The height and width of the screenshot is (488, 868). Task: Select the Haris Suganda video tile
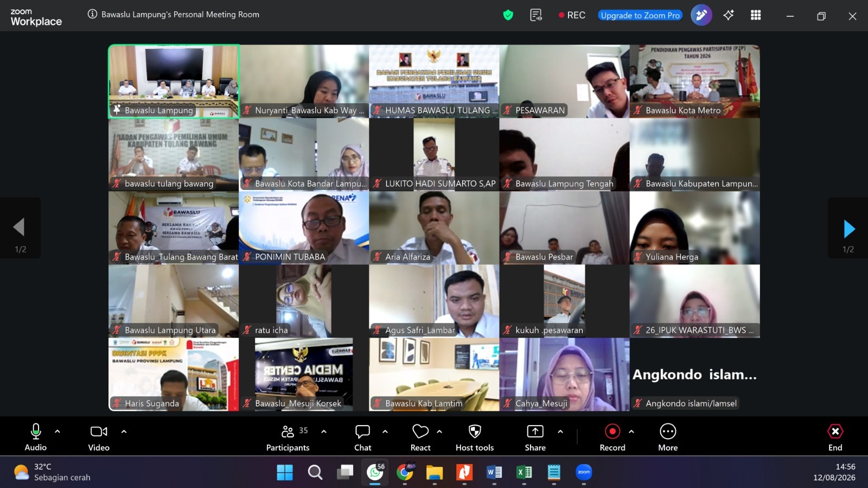(x=174, y=375)
